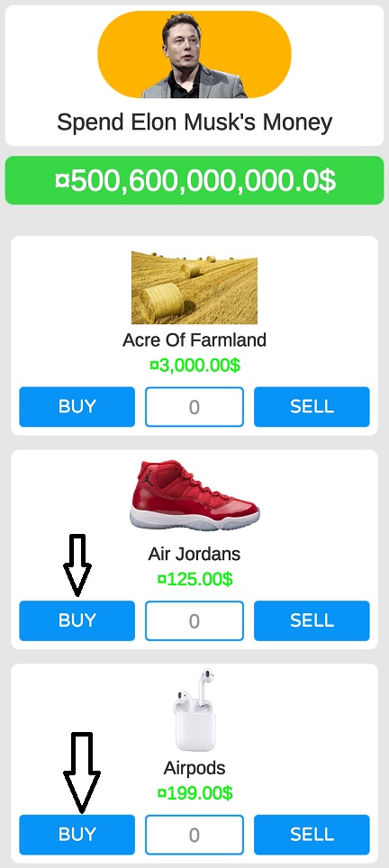Sell an Acre Of Farmland
The height and width of the screenshot is (868, 389).
click(312, 407)
